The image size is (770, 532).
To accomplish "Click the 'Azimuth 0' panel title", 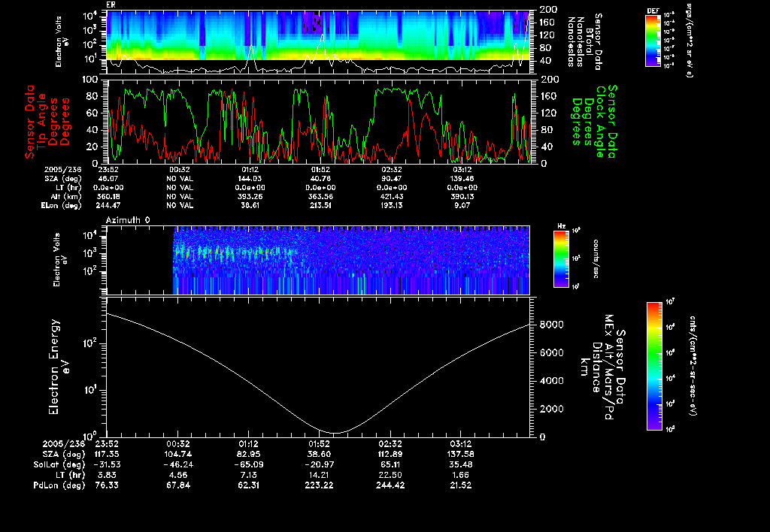I will coord(128,220).
